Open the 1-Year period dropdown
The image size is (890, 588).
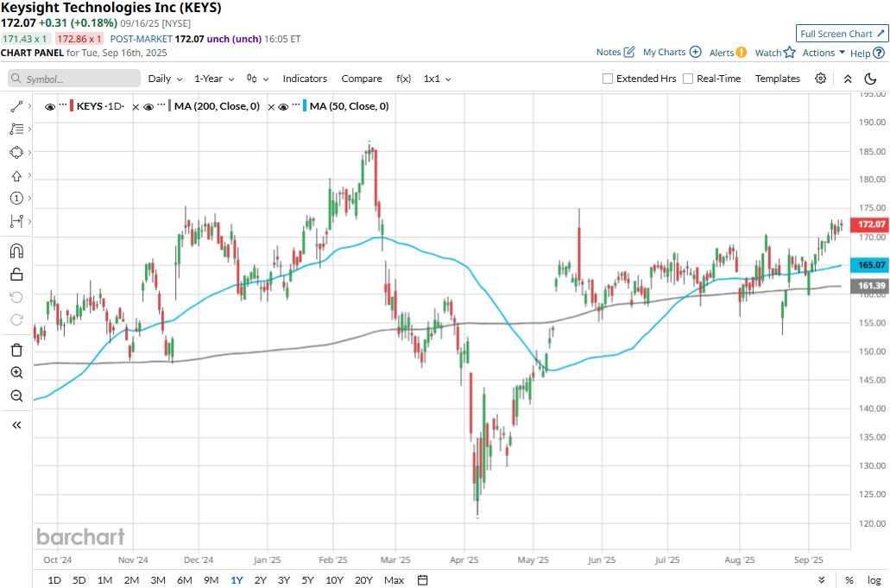214,79
